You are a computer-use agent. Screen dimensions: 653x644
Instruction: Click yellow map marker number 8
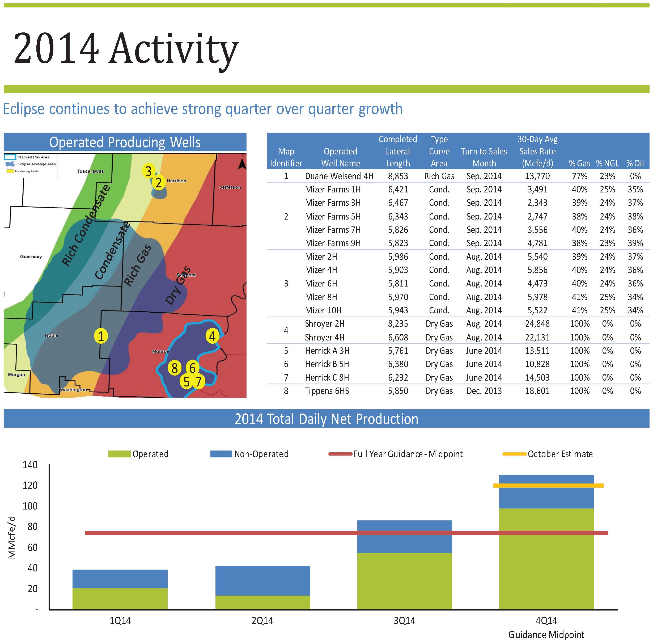click(174, 368)
